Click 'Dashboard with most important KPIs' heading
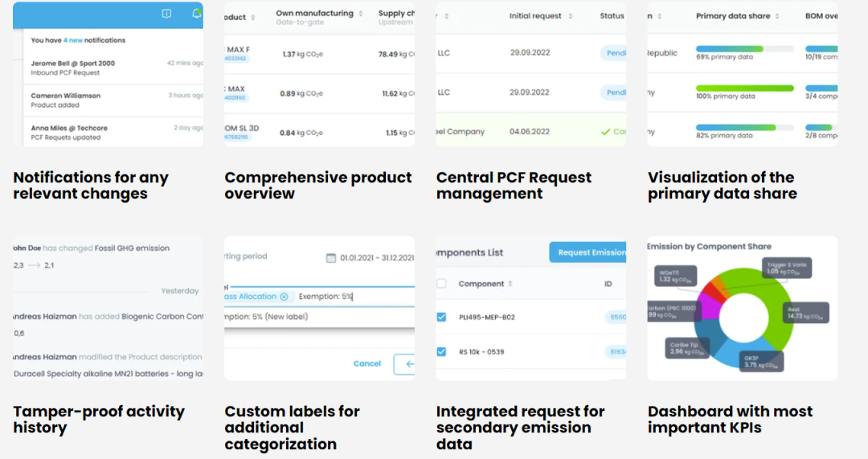Image resolution: width=868 pixels, height=459 pixels. (730, 419)
